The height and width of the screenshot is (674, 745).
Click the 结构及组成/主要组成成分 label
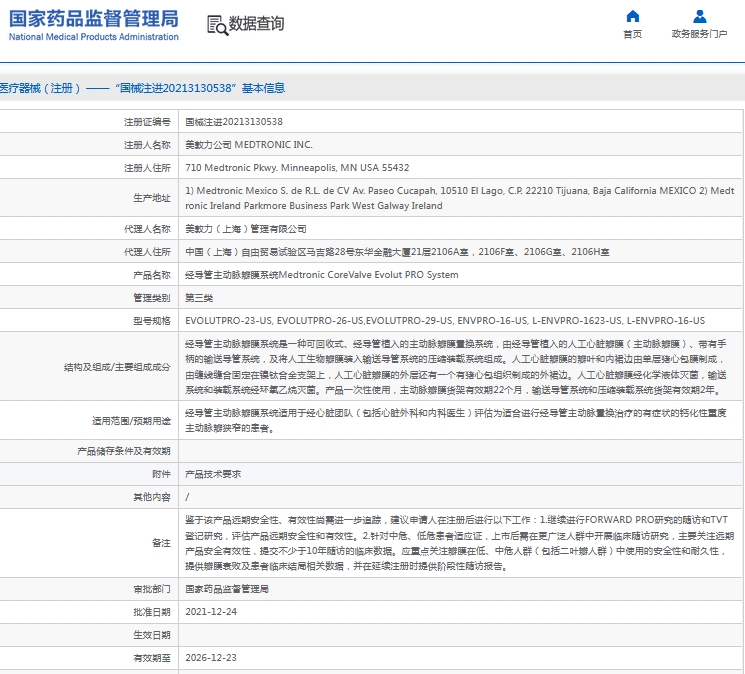click(x=117, y=367)
